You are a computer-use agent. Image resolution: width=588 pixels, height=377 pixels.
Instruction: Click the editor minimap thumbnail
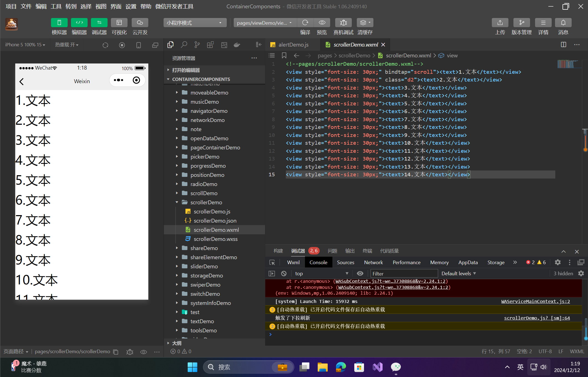click(566, 64)
